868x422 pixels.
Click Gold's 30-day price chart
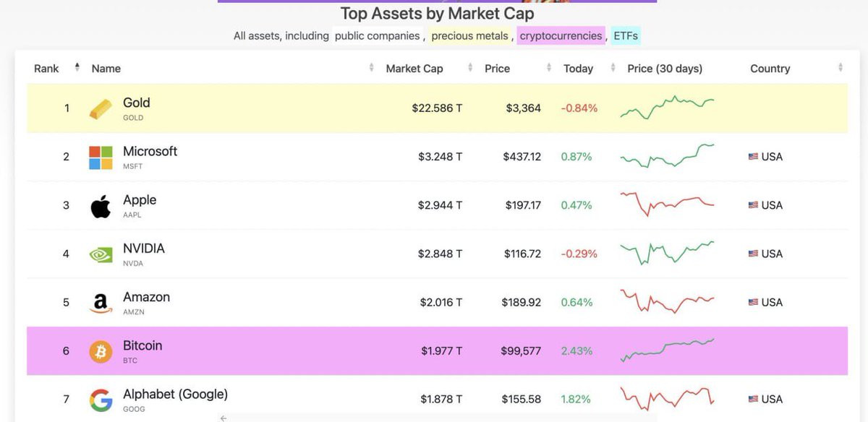click(x=667, y=108)
